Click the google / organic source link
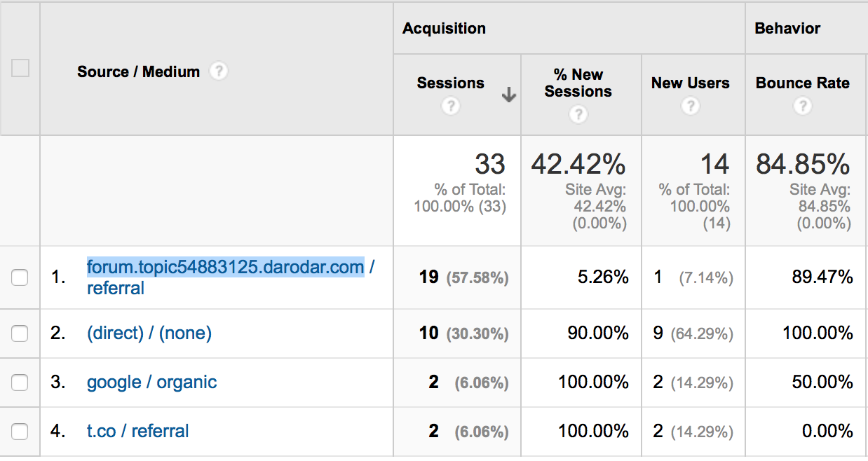868x461 pixels. click(151, 382)
